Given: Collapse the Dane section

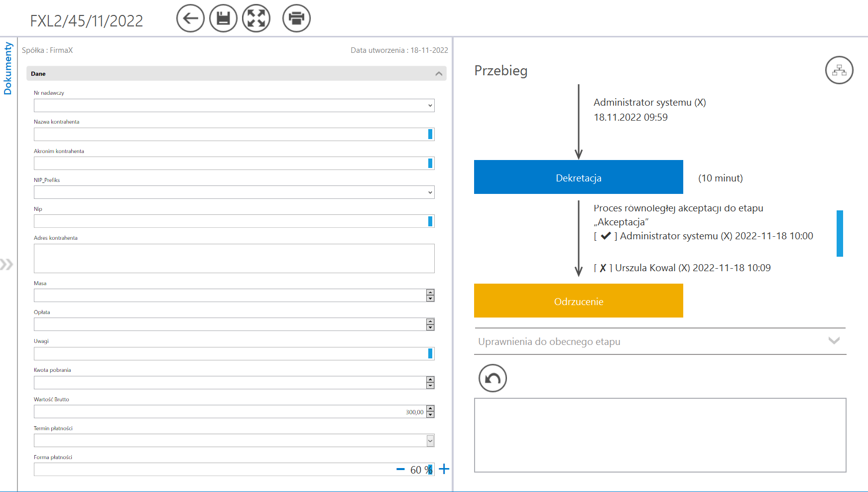Looking at the screenshot, I should point(439,74).
